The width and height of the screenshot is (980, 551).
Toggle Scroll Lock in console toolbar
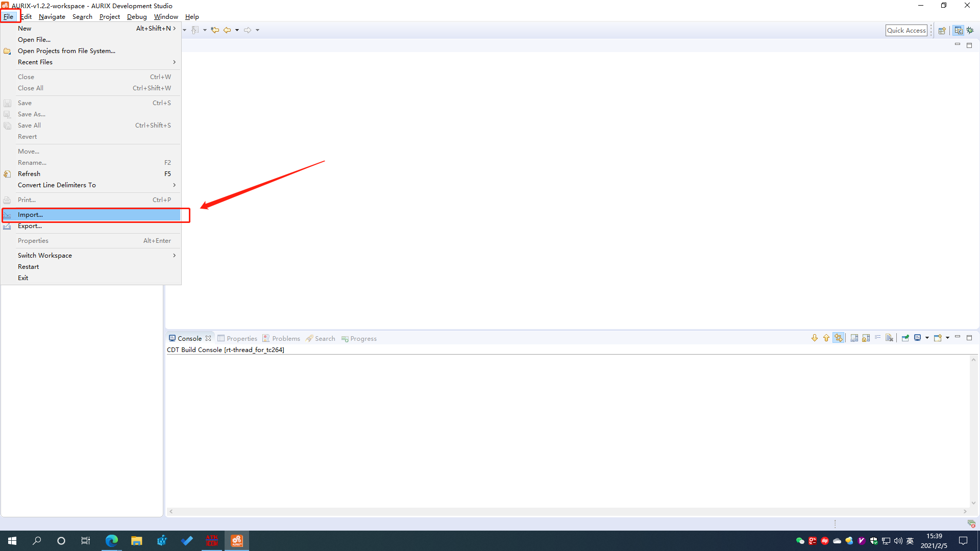866,338
